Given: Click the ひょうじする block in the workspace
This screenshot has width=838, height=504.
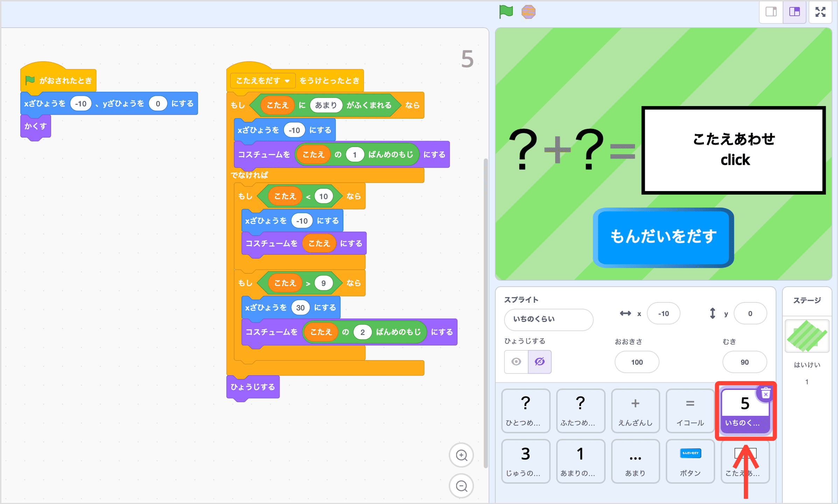Looking at the screenshot, I should coord(252,387).
